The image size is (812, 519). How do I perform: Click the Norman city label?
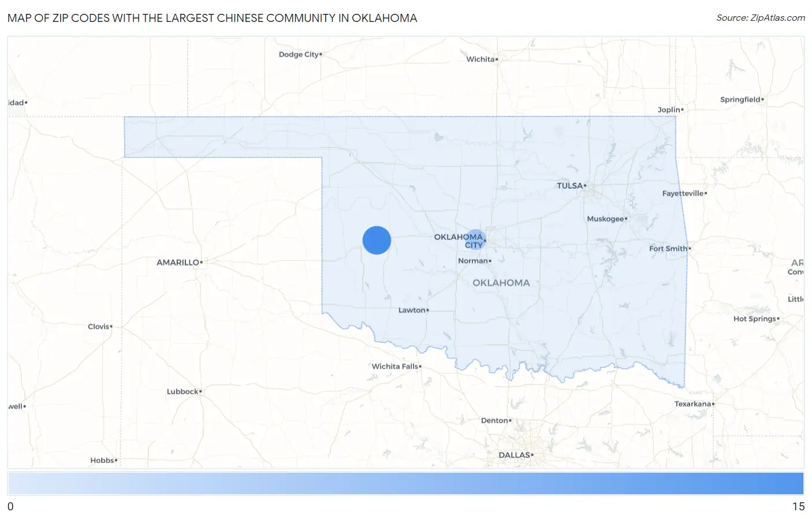click(x=473, y=261)
